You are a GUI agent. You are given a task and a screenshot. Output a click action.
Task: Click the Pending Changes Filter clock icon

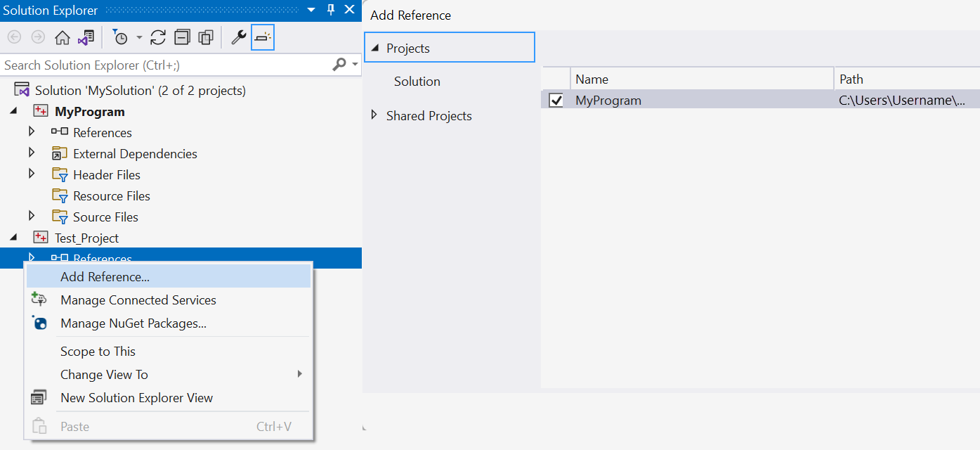click(x=119, y=37)
